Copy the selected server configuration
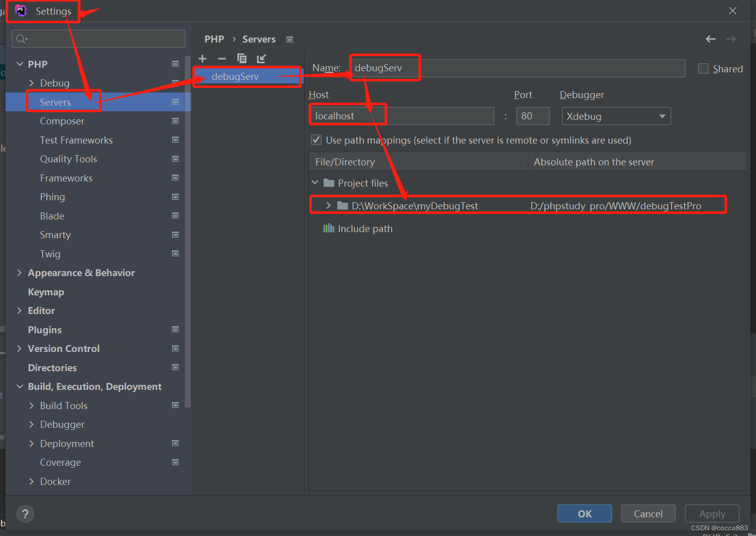The height and width of the screenshot is (536, 756). (x=242, y=59)
